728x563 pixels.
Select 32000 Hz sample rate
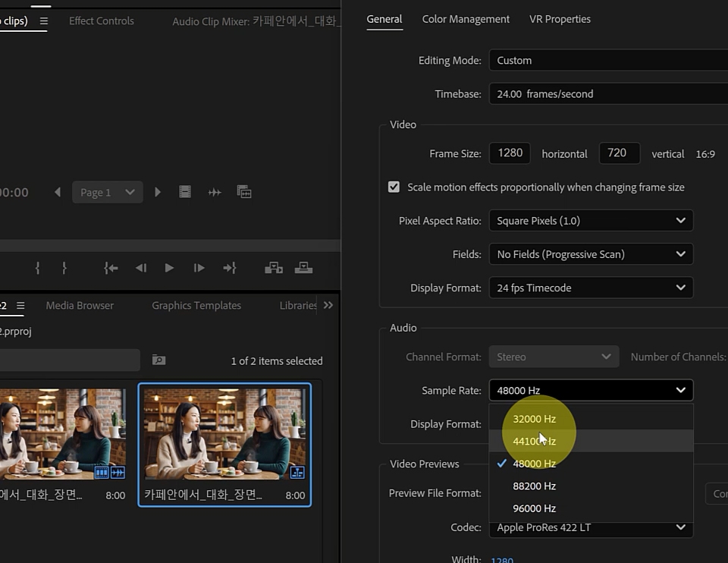(591, 419)
